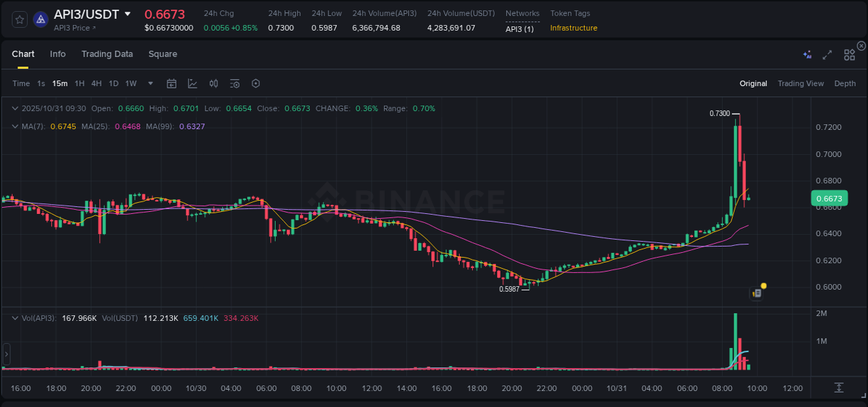Switch to the Trading Data tab
Viewport: 868px width, 407px height.
tap(107, 53)
